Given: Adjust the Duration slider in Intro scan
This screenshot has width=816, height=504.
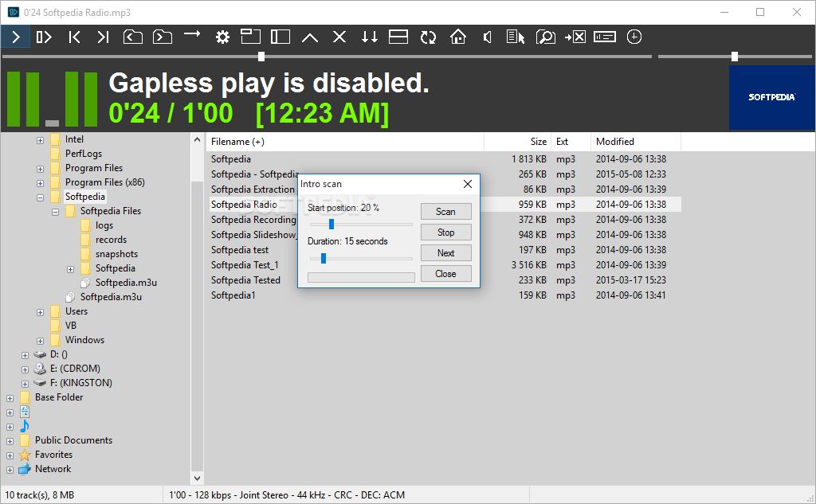Looking at the screenshot, I should (361, 258).
